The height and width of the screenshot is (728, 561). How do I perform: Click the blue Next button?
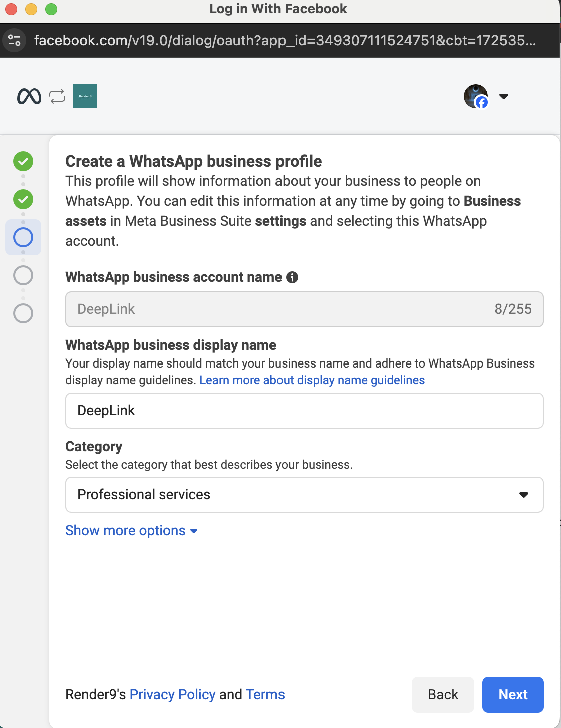coord(513,695)
